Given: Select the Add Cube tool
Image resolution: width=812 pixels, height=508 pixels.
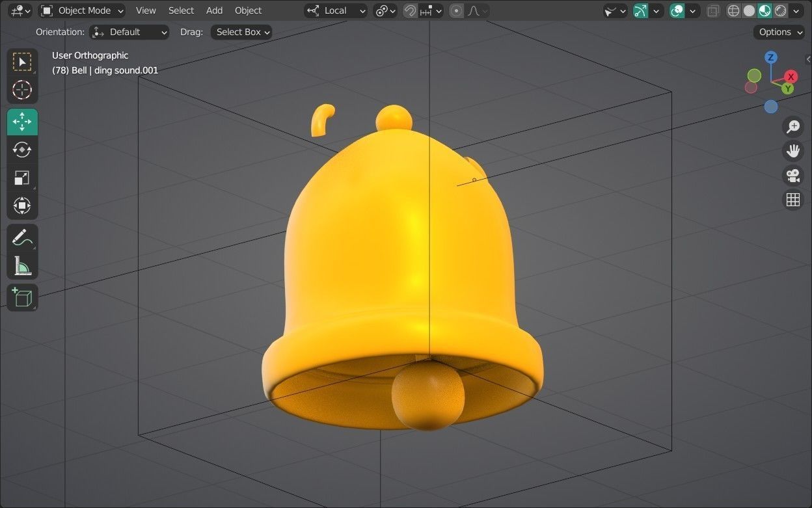Looking at the screenshot, I should tap(22, 297).
